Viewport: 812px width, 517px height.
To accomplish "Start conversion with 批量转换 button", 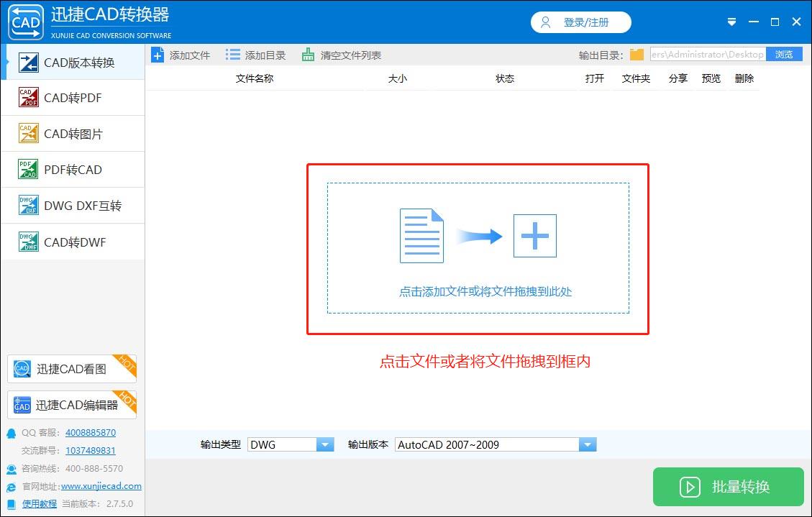I will tap(728, 487).
